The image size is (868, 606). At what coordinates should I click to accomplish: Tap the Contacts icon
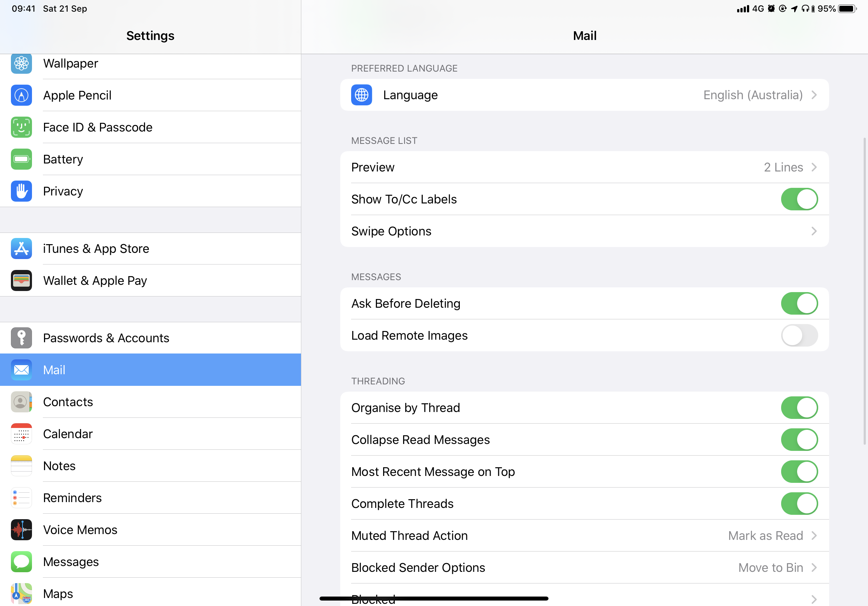point(21,402)
